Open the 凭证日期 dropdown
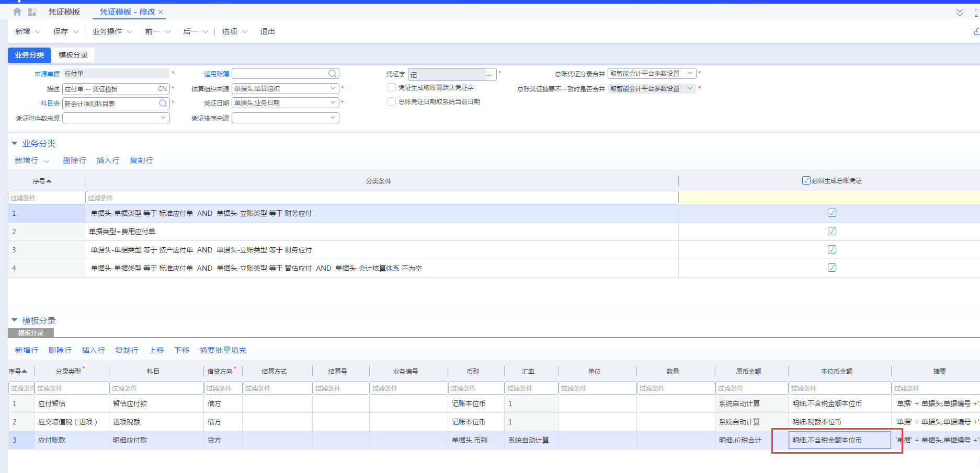The height and width of the screenshot is (473, 980). [x=333, y=102]
